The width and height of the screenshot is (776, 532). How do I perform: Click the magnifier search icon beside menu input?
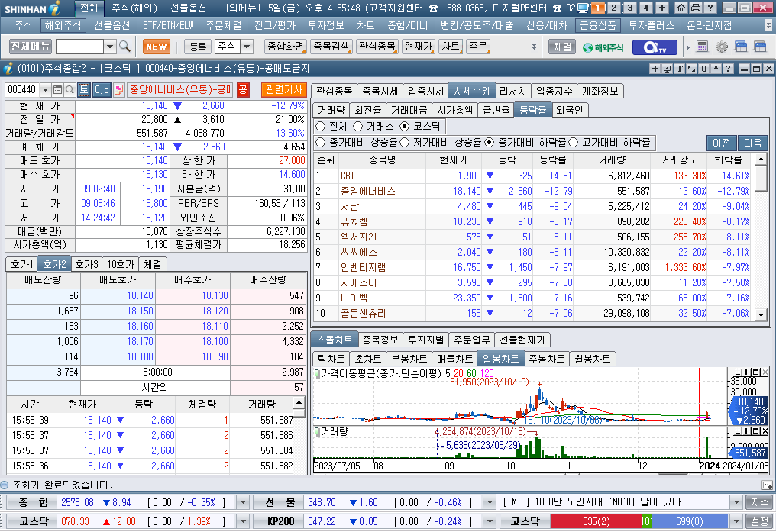click(124, 47)
